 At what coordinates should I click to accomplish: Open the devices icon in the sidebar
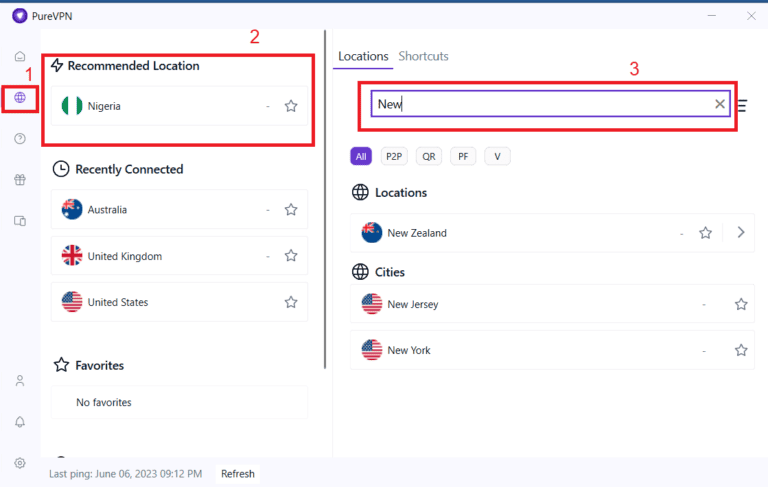click(x=20, y=221)
